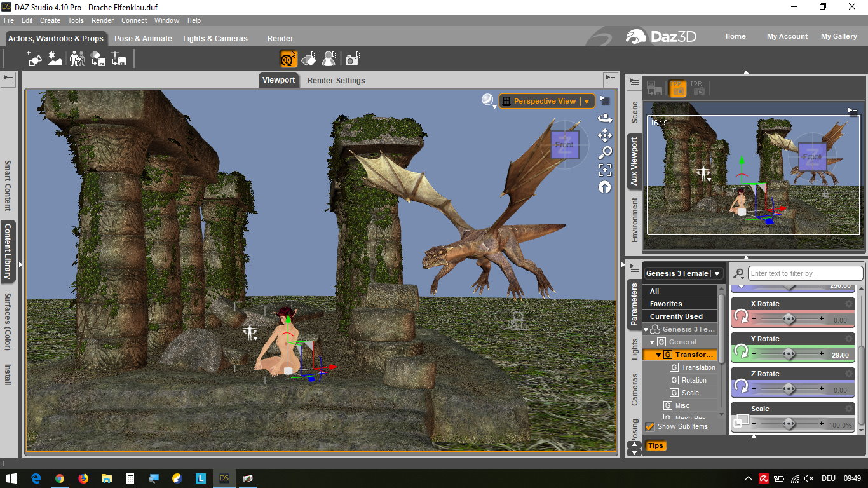Open the My Account link
Screen dimensions: 868x488
787,36
